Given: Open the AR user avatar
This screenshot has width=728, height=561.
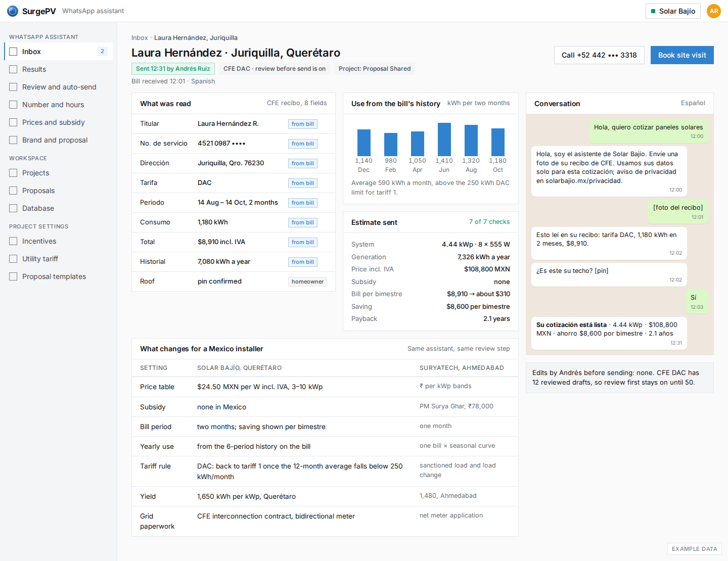Looking at the screenshot, I should coord(714,11).
